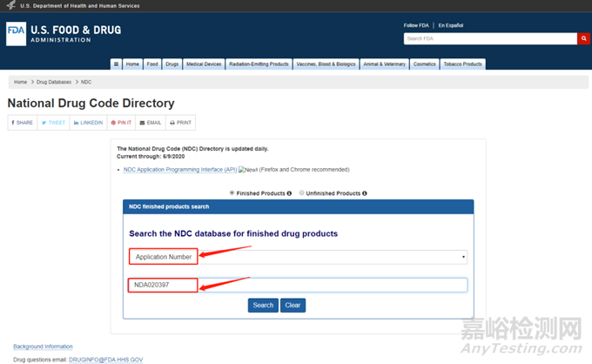
Task: Click the red search magnifier button
Action: tap(583, 38)
